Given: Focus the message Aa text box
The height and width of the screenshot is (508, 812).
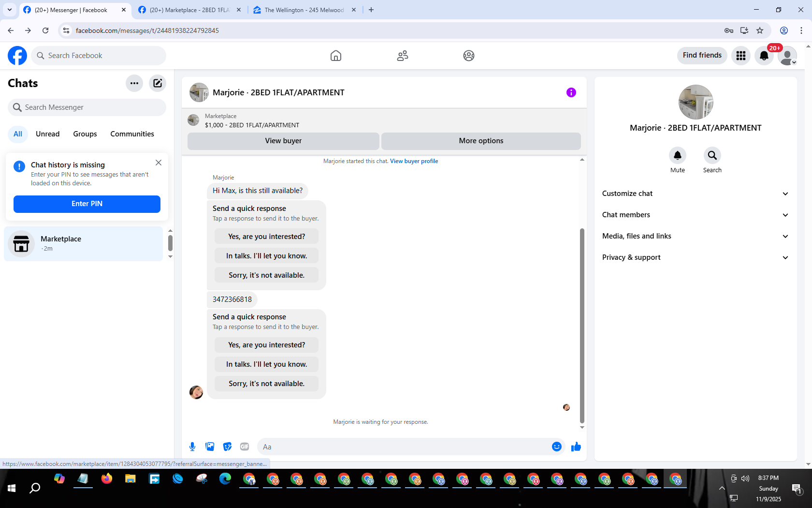Looking at the screenshot, I should pyautogui.click(x=404, y=447).
